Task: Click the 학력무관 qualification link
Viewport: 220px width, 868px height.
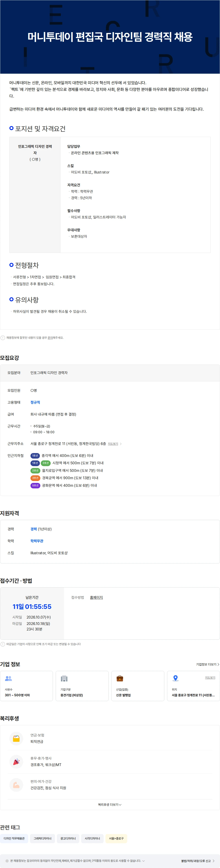Action: pyautogui.click(x=37, y=541)
